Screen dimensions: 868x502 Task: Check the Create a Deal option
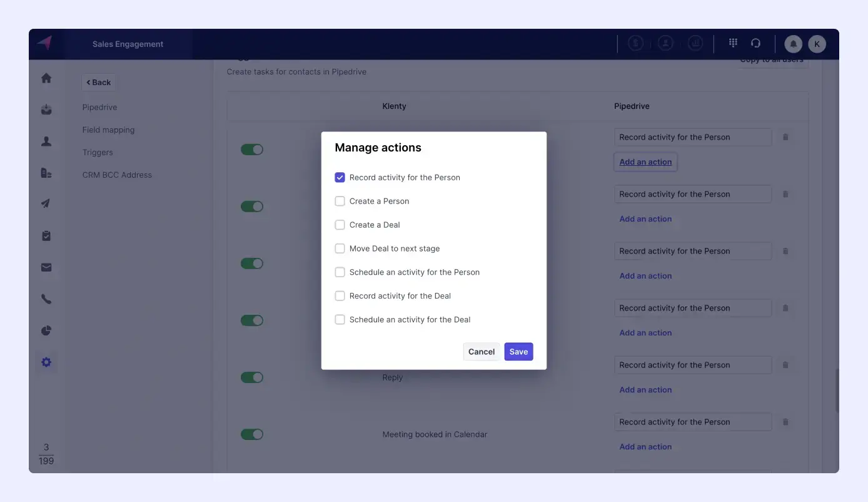pyautogui.click(x=340, y=225)
